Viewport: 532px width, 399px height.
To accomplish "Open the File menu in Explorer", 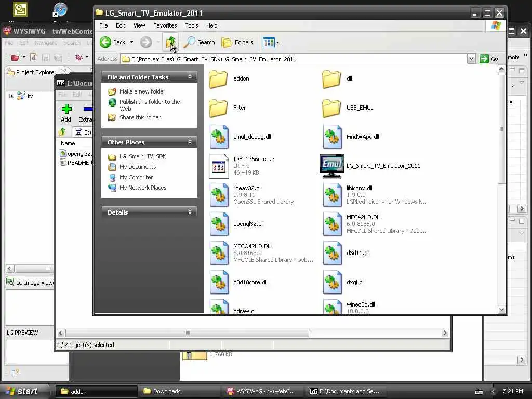I will coord(103,25).
